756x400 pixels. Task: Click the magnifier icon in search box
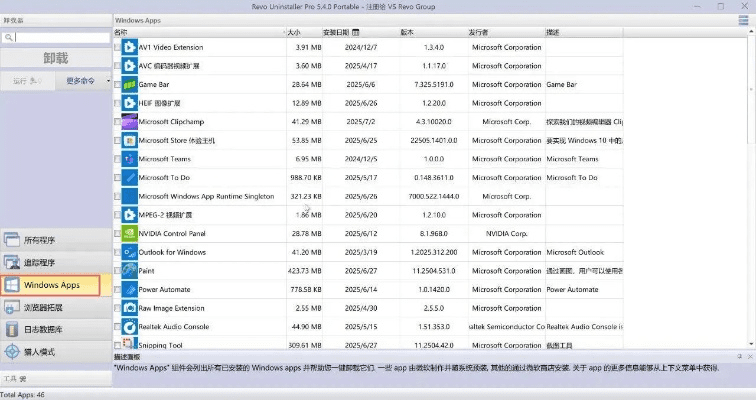click(x=8, y=37)
